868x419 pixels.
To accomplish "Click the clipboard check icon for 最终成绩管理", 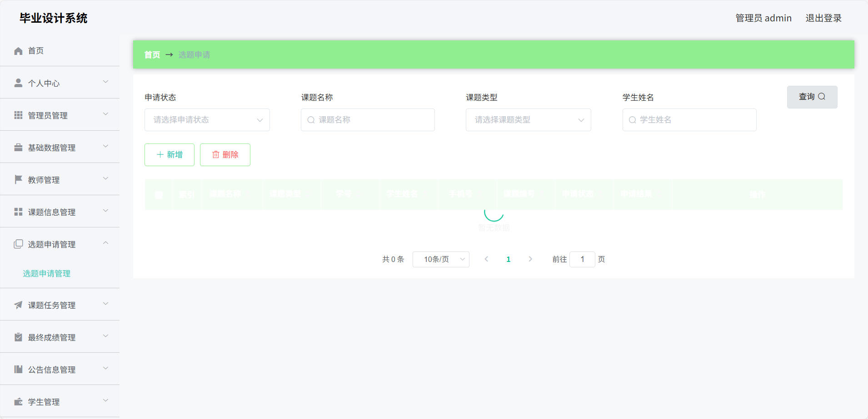I will [x=18, y=337].
